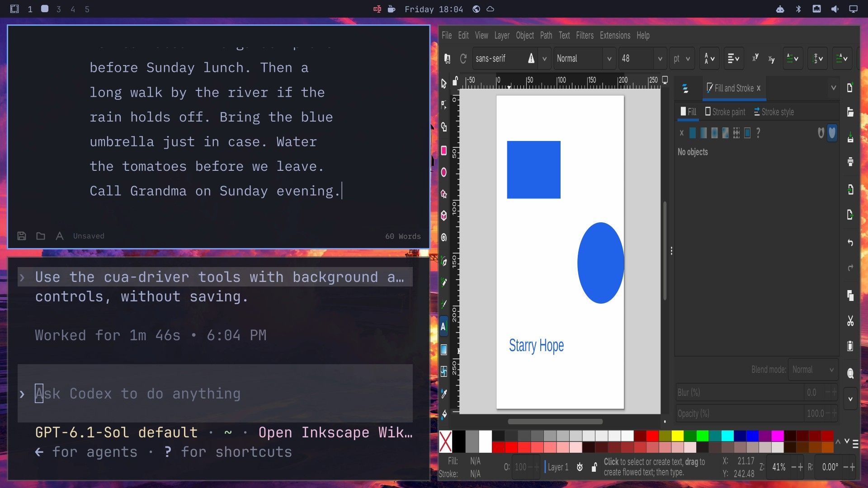Select the Selector arrow tool in Inkscape
The width and height of the screenshot is (868, 488).
[443, 83]
